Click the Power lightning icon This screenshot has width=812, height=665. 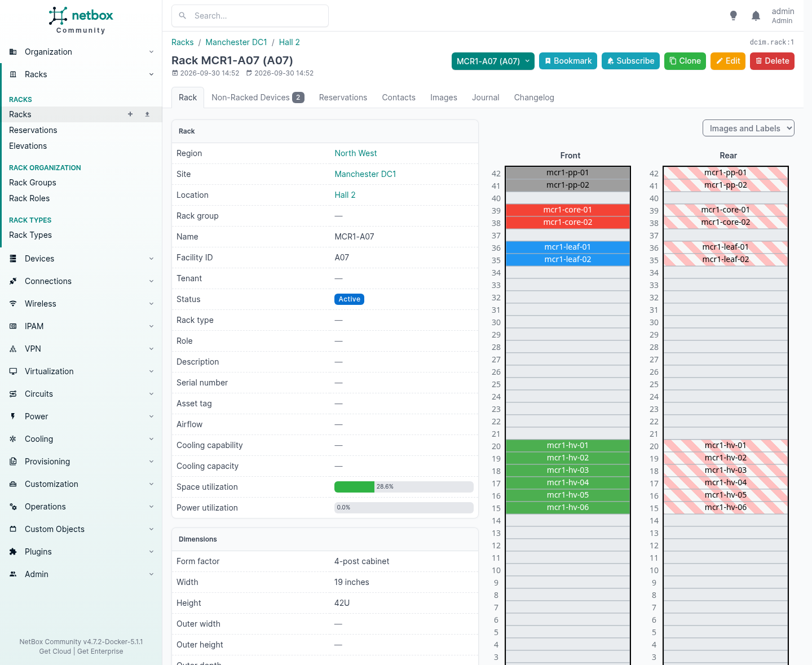point(13,416)
